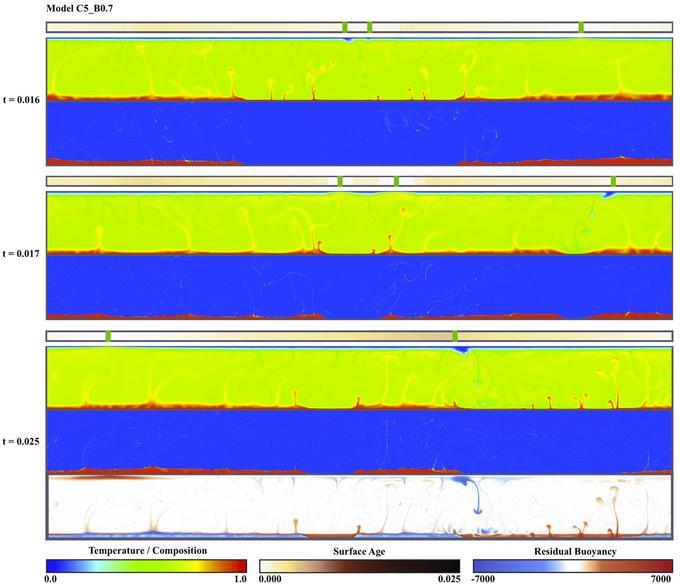This screenshot has height=587, width=680.
Task: Click the t = 0.016 composition field panel
Action: tap(360, 134)
